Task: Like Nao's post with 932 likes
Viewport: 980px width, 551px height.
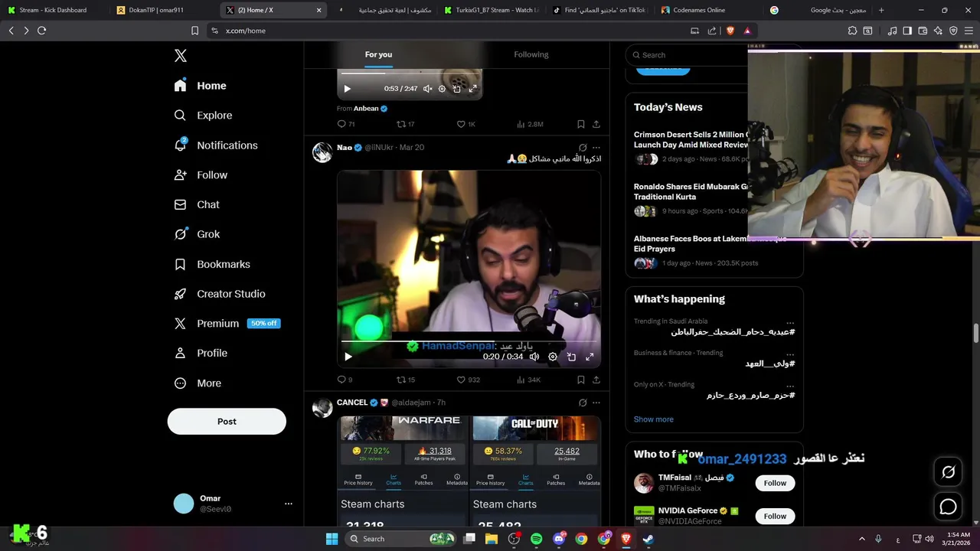Action: tap(468, 380)
